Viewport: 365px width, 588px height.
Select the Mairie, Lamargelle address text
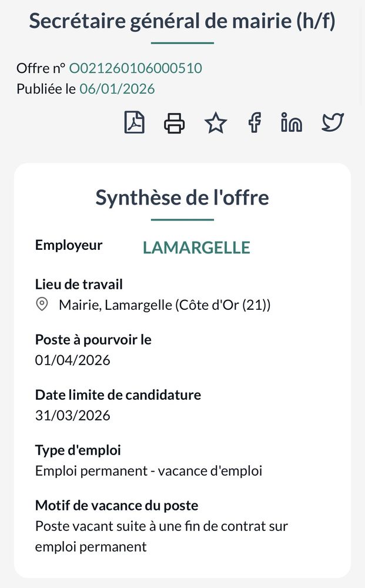(165, 305)
